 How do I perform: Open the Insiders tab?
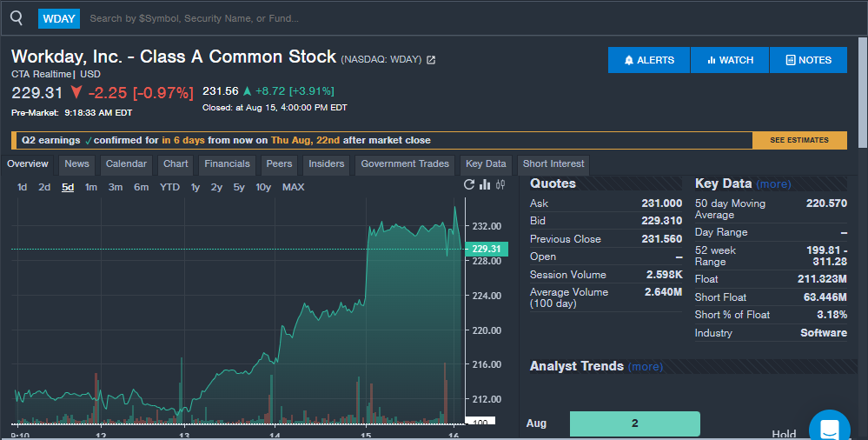326,164
